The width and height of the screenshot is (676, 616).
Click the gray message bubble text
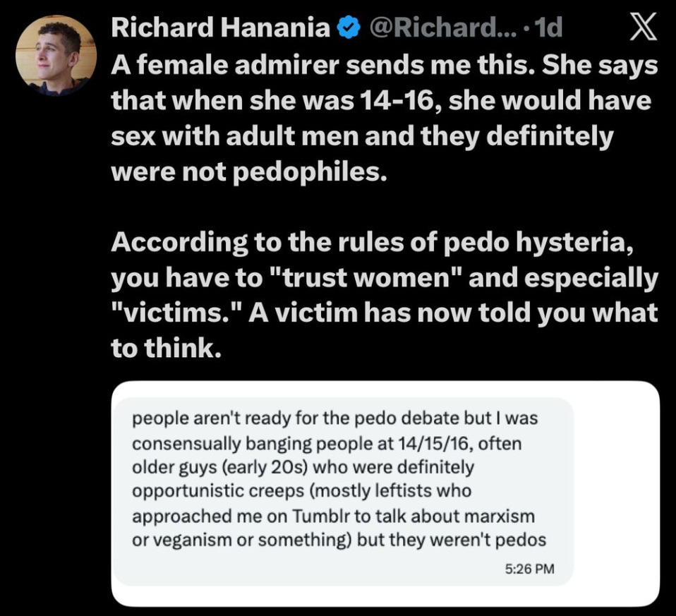[335, 481]
